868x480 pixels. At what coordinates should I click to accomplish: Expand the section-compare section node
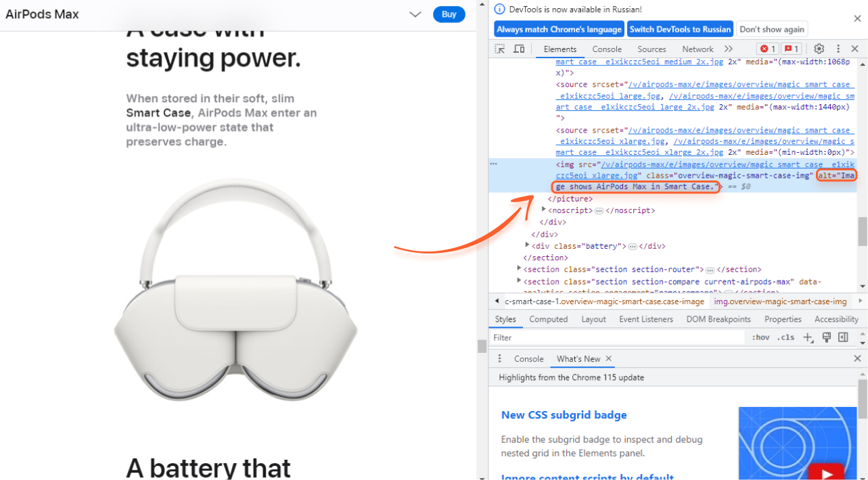pos(519,281)
